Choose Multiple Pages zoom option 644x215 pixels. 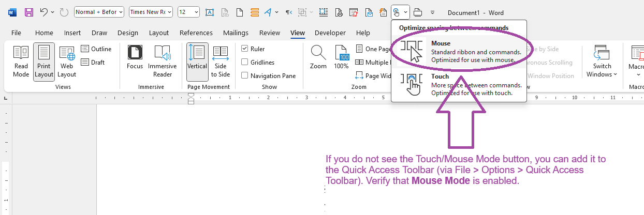(373, 63)
